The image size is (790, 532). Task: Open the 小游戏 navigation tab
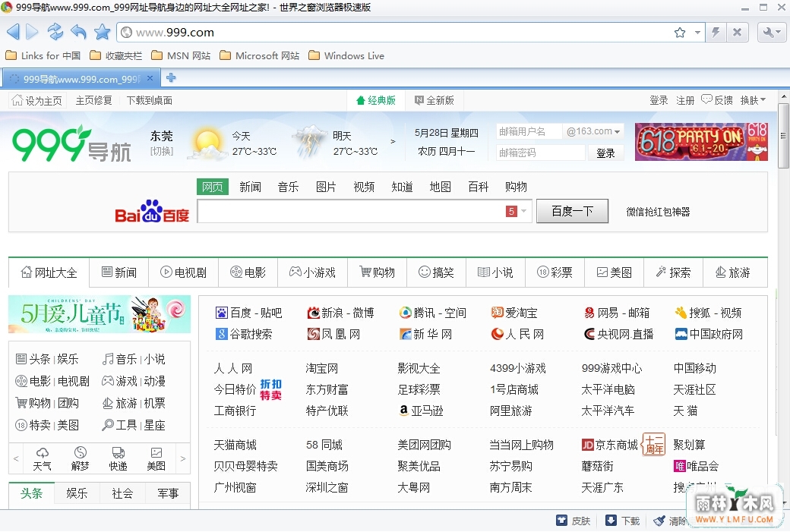click(x=312, y=272)
